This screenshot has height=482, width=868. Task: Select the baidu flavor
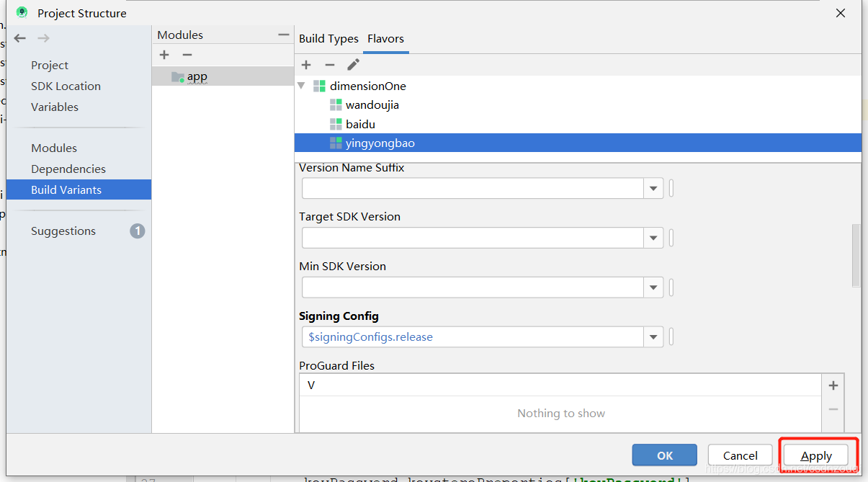[360, 124]
